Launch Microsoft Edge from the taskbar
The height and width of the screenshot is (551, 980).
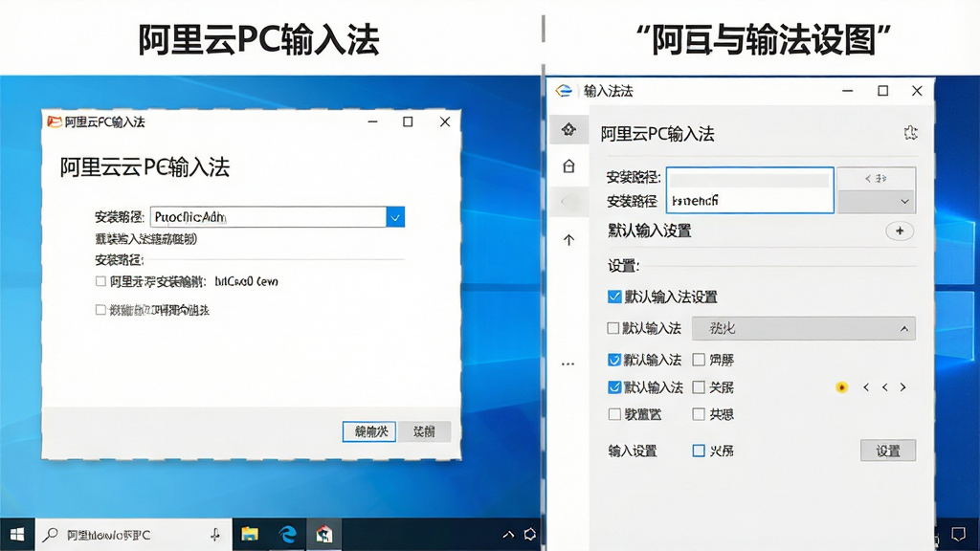coord(287,535)
